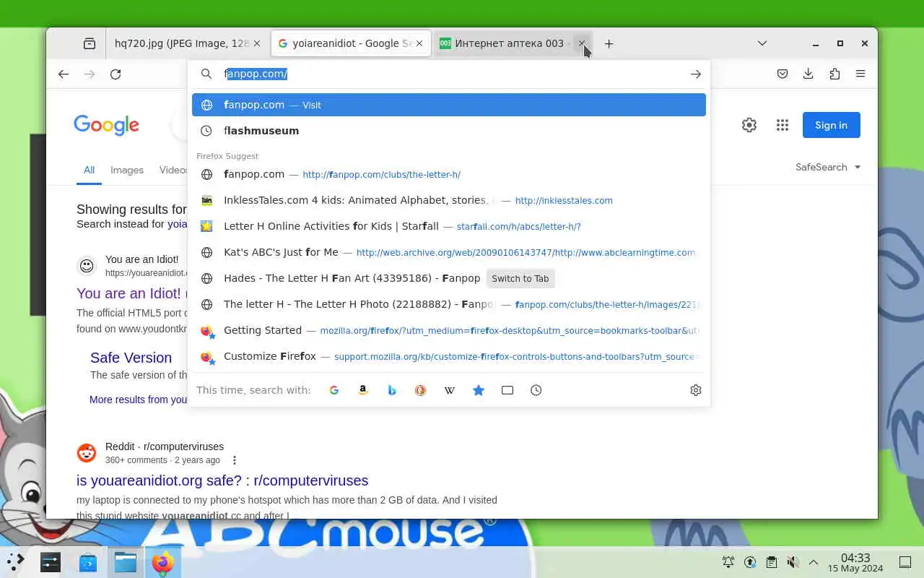The height and width of the screenshot is (578, 924).
Task: Select the All results tab
Action: coord(89,170)
